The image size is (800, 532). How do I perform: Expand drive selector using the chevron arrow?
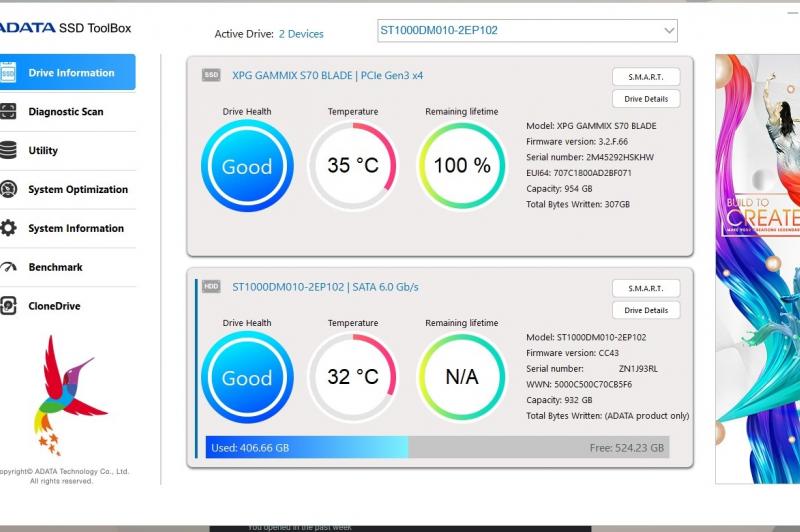pos(669,31)
